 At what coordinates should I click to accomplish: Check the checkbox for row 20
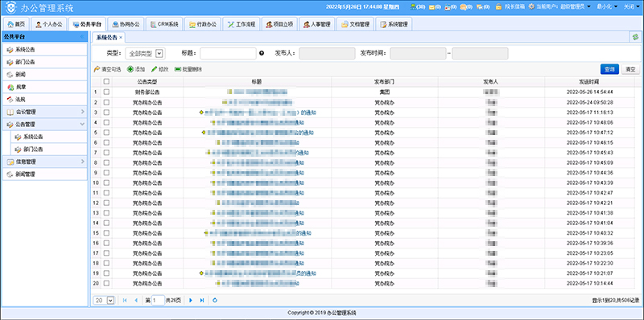pyautogui.click(x=106, y=283)
